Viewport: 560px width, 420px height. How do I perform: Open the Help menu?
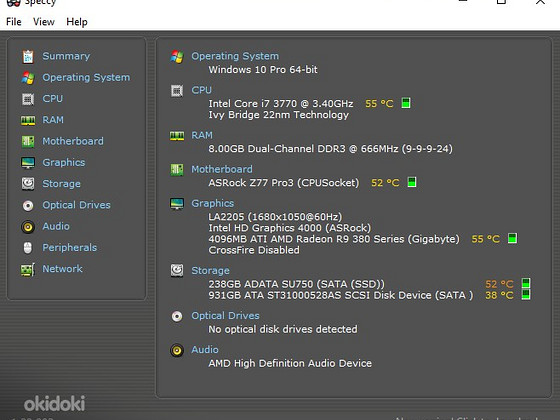[77, 22]
